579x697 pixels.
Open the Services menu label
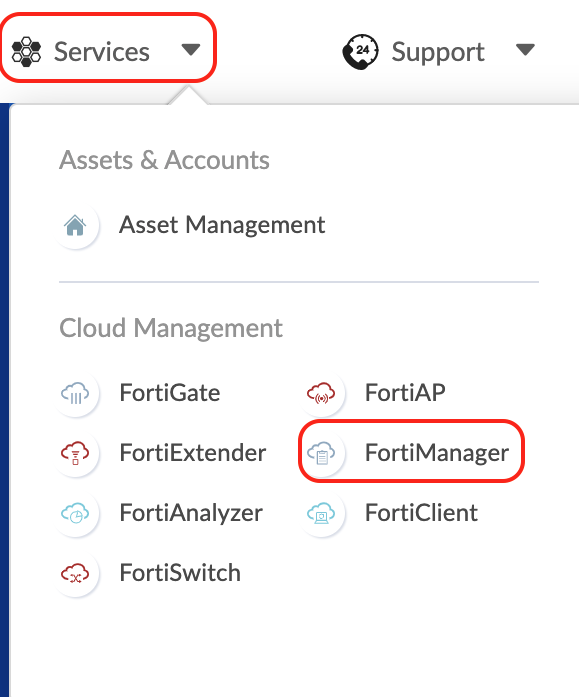pos(102,52)
